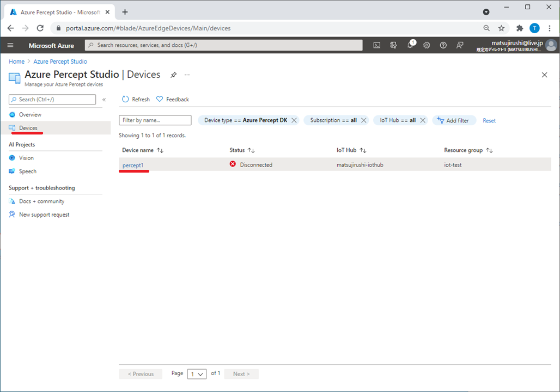The width and height of the screenshot is (560, 392).
Task: Edit the IoT Hub == all filter
Action: [x=398, y=120]
